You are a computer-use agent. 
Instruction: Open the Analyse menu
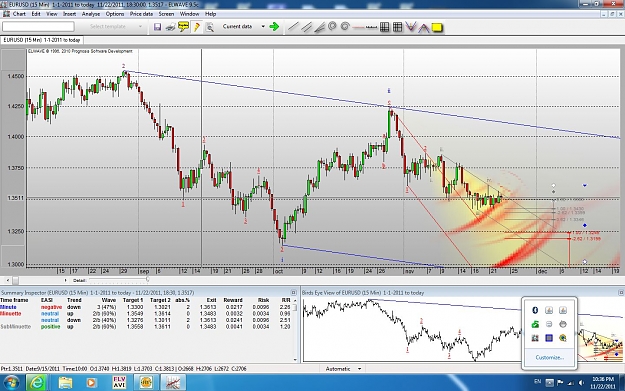[x=91, y=14]
